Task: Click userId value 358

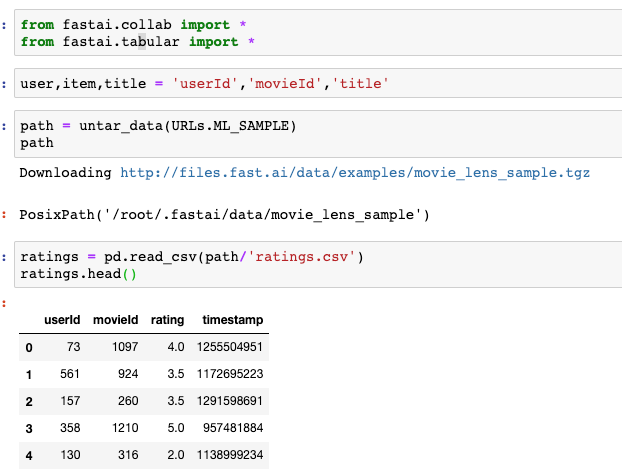Action: coord(70,428)
